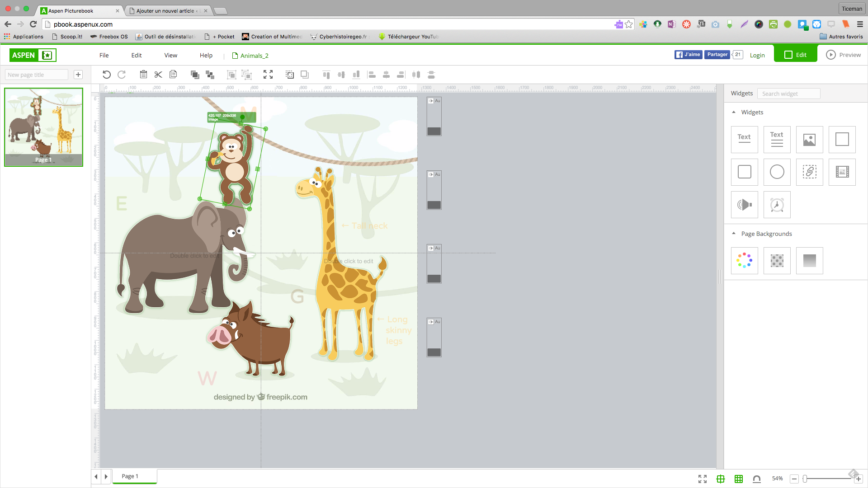Click the group objects icon
Viewport: 868px width, 488px height.
pyautogui.click(x=231, y=75)
